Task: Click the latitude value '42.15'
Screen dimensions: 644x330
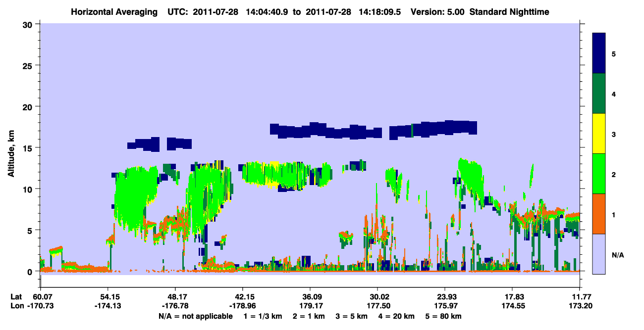Action: pyautogui.click(x=242, y=297)
